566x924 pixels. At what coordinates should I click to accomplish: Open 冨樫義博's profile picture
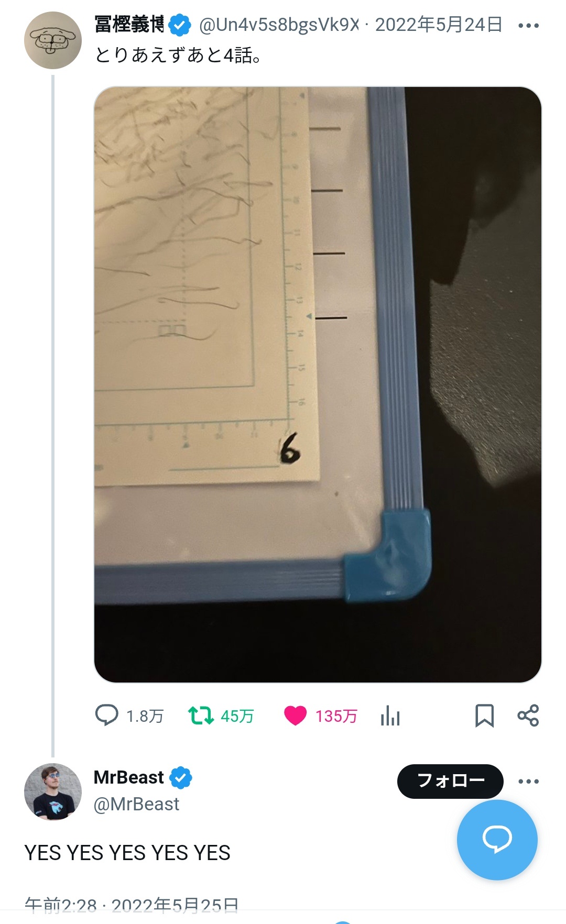(53, 40)
